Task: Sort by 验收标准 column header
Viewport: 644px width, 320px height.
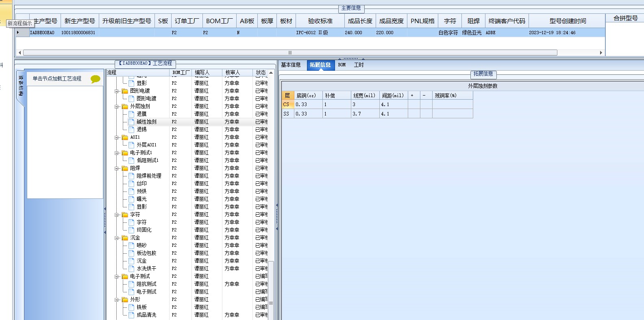Action: click(x=320, y=21)
